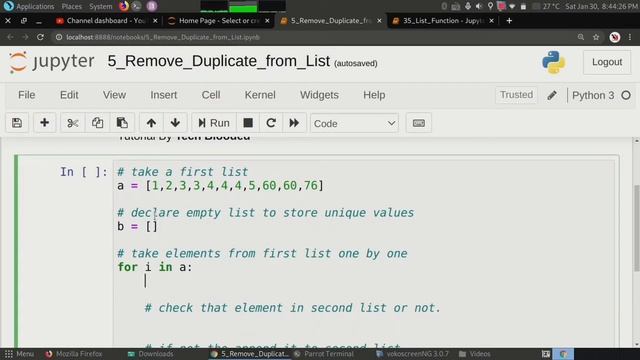Place cursor in the code cell at list a
640x360 pixels.
coord(220,186)
